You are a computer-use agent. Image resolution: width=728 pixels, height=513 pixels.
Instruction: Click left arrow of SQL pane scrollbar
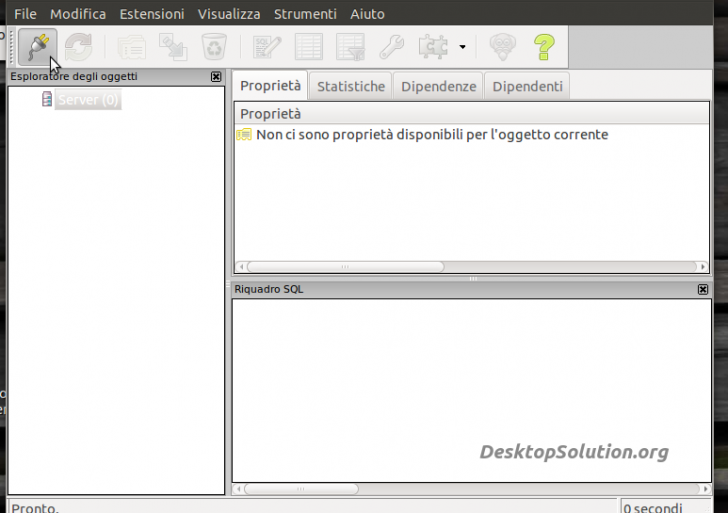(x=239, y=489)
